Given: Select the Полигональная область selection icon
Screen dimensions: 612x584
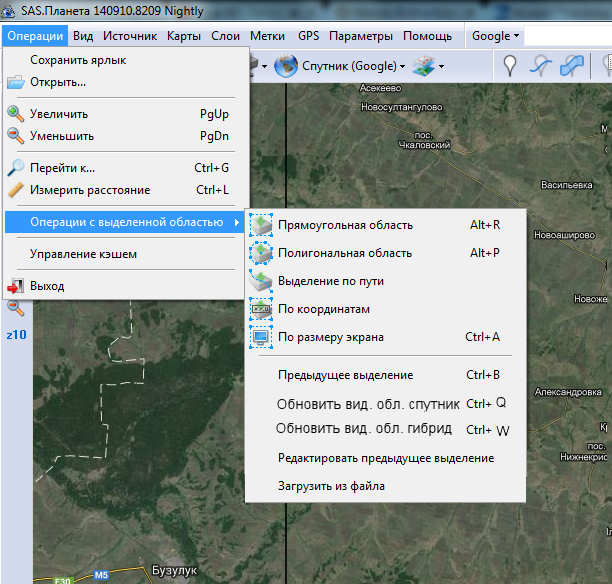Looking at the screenshot, I should coord(260,253).
